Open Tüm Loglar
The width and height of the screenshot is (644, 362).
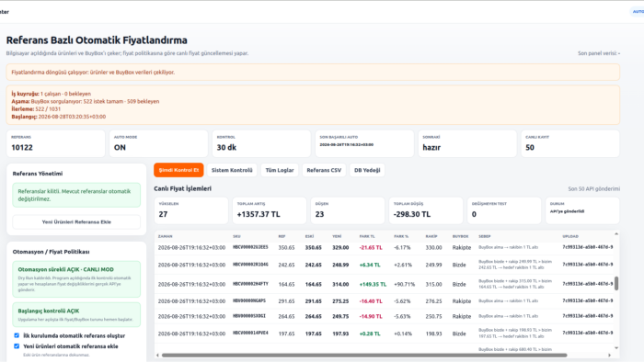coord(280,170)
